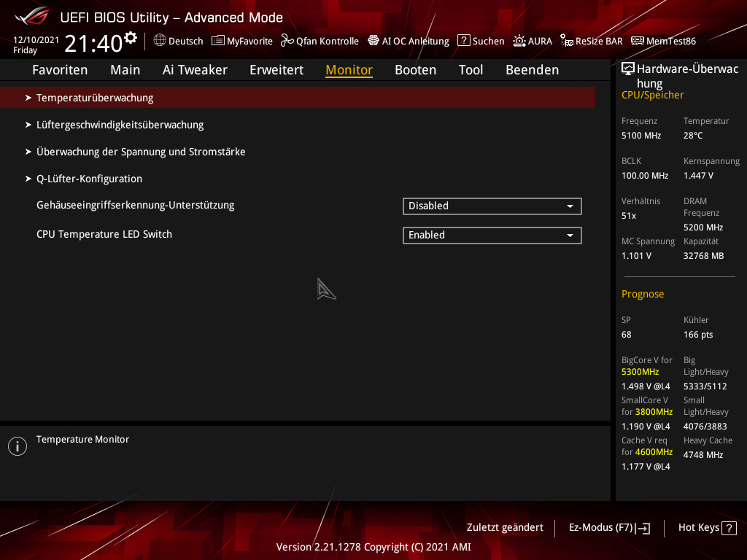Disable the CPU Temperature LED Switch
Screen dimensions: 747x560
[x=492, y=235]
